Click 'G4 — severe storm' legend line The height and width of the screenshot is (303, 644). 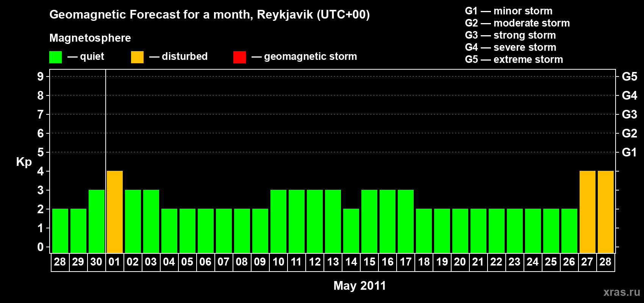click(x=510, y=47)
